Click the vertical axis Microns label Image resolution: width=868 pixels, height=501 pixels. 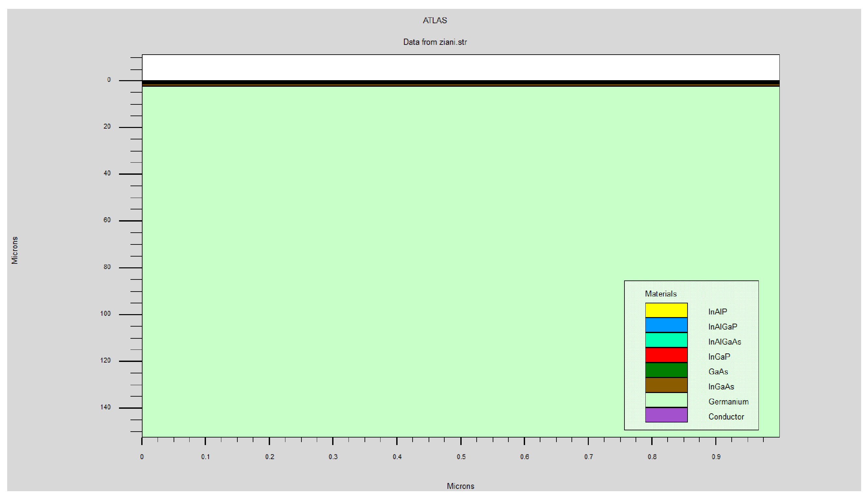(x=15, y=250)
